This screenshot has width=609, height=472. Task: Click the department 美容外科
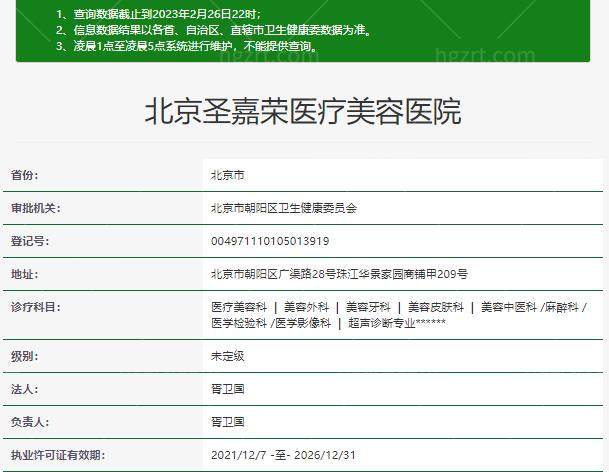pos(306,307)
